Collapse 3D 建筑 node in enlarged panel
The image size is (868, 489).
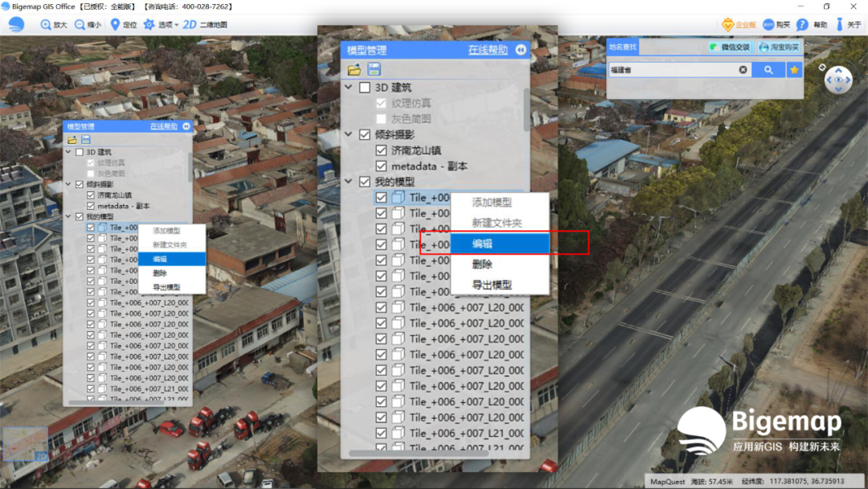pyautogui.click(x=349, y=88)
